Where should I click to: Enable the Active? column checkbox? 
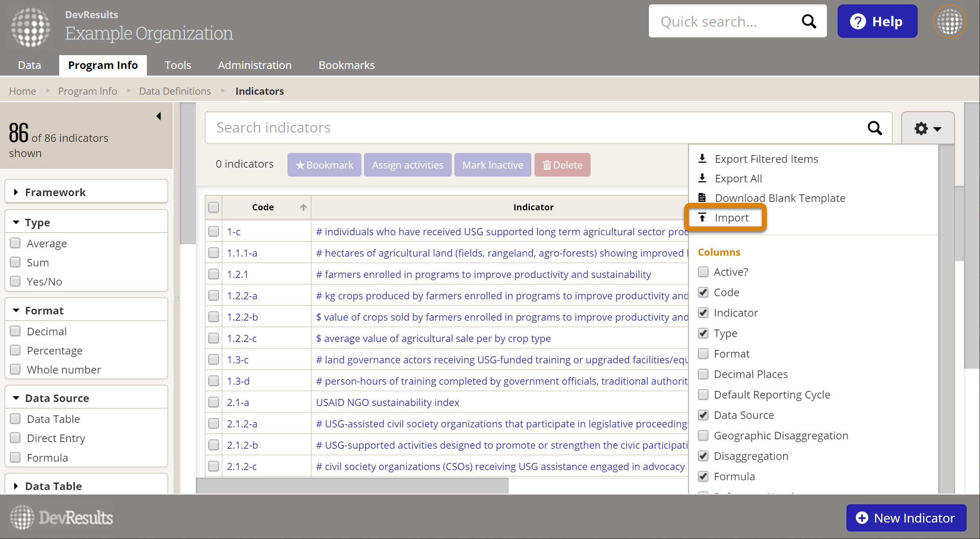[703, 272]
